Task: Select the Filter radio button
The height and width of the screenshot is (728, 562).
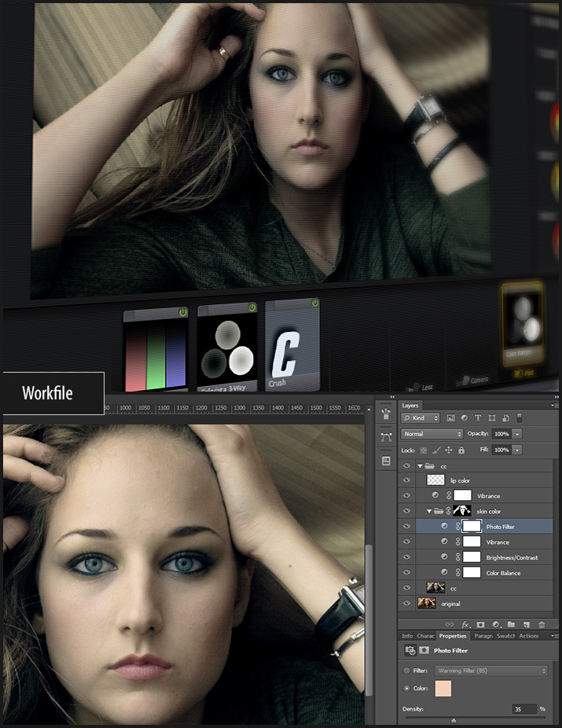Action: (x=406, y=671)
